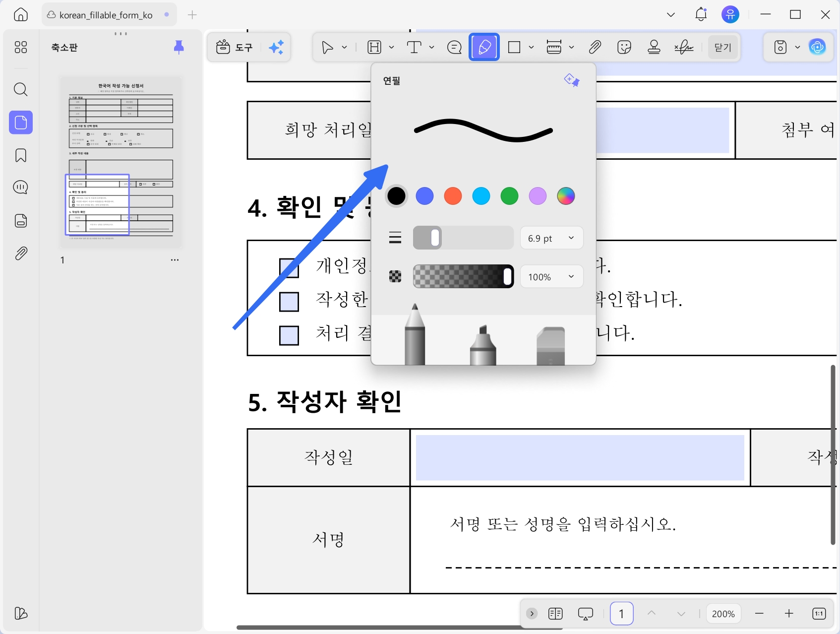Check the 처리 결 checkbox

pyautogui.click(x=289, y=335)
